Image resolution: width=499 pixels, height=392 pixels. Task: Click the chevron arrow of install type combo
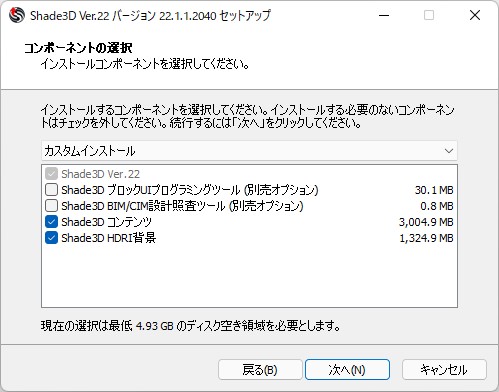pyautogui.click(x=449, y=151)
